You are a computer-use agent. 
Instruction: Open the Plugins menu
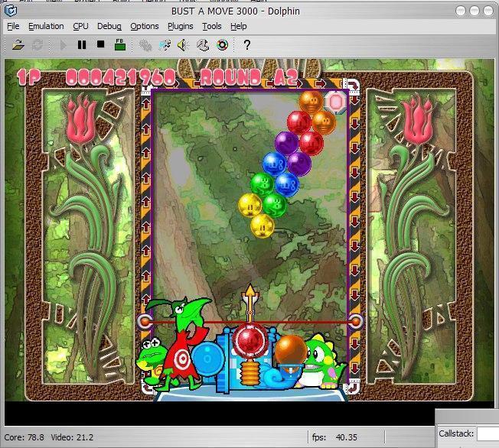pos(181,26)
